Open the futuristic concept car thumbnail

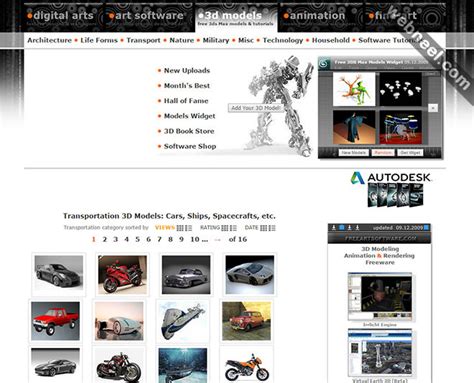click(119, 321)
